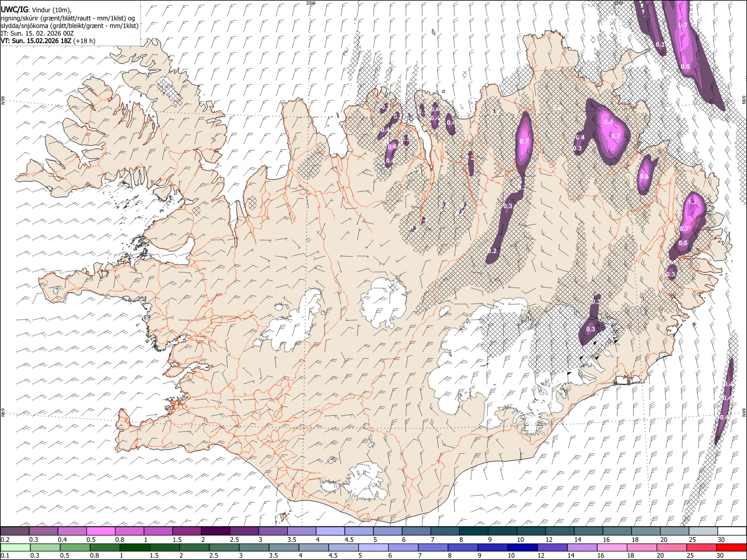
Task: Select the 'IT: Sun. 15. 02. 2026 00Z' line
Action: 37,33
